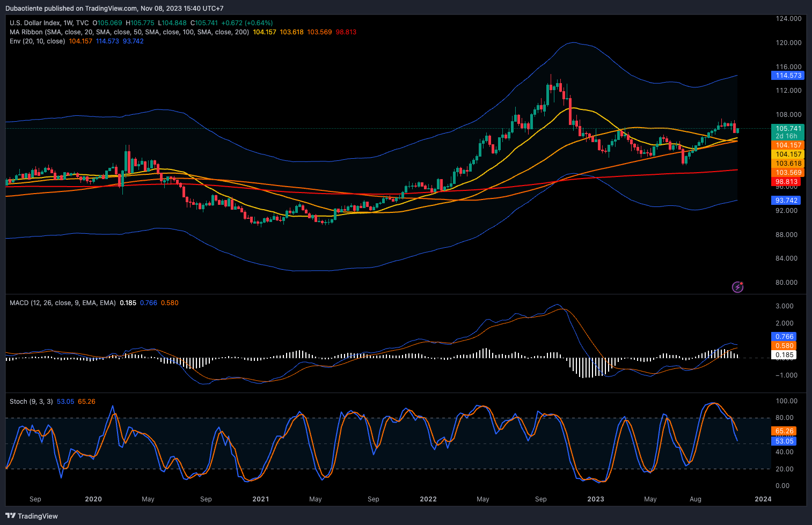Click the blue 114.573 price axis label
Viewport: 812px width, 525px height.
(x=788, y=76)
